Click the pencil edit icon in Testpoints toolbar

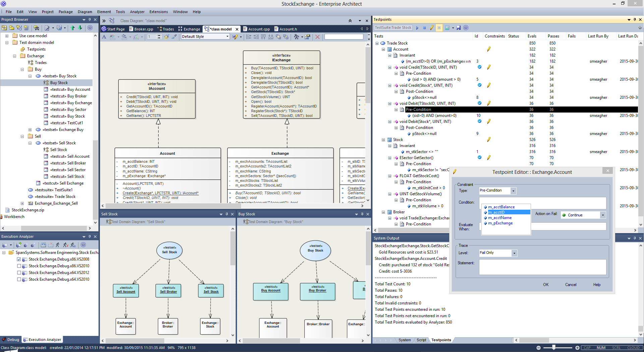coord(432,28)
